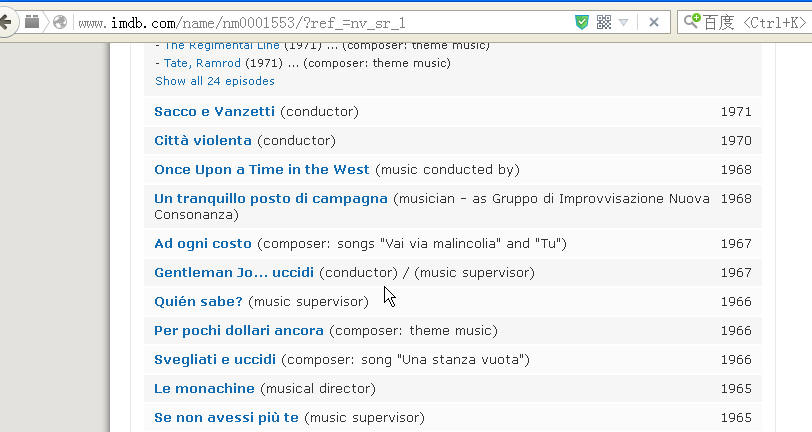
Task: Open Quién sabe? title link
Action: click(198, 301)
